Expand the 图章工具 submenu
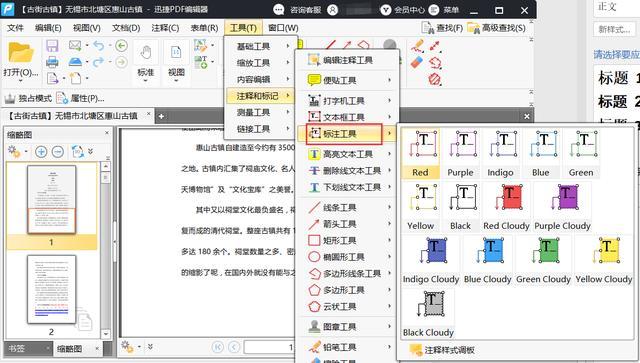The width and height of the screenshot is (640, 363). point(347,327)
